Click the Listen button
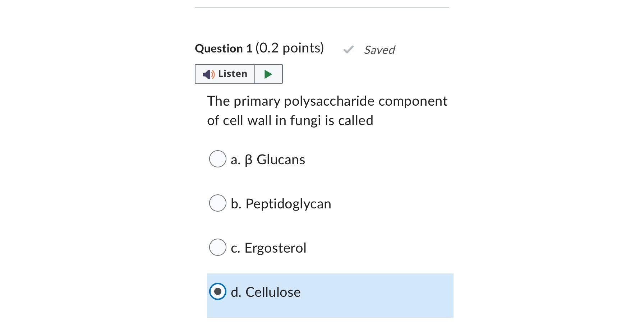The width and height of the screenshot is (644, 332). click(x=225, y=74)
